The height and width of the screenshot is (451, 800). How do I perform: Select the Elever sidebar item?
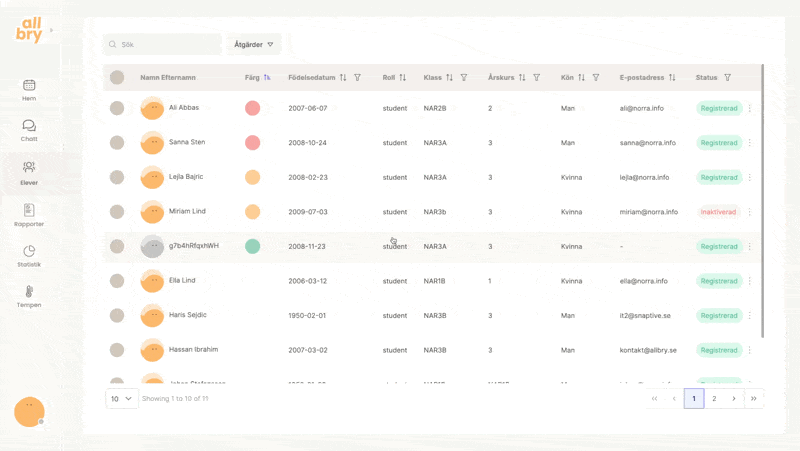coord(29,173)
